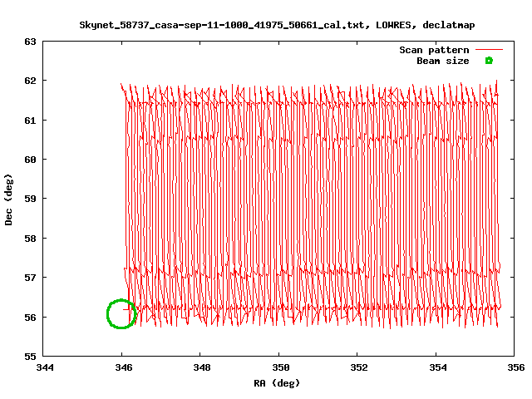This screenshot has height=399, width=532.
Task: Click the Dec tick label 62
Action: [30, 81]
